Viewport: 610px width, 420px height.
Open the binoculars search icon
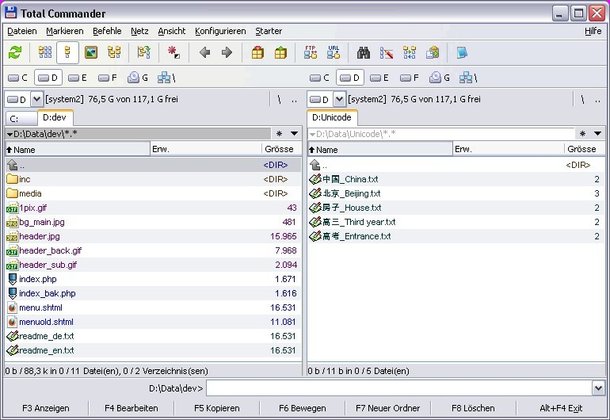[364, 53]
